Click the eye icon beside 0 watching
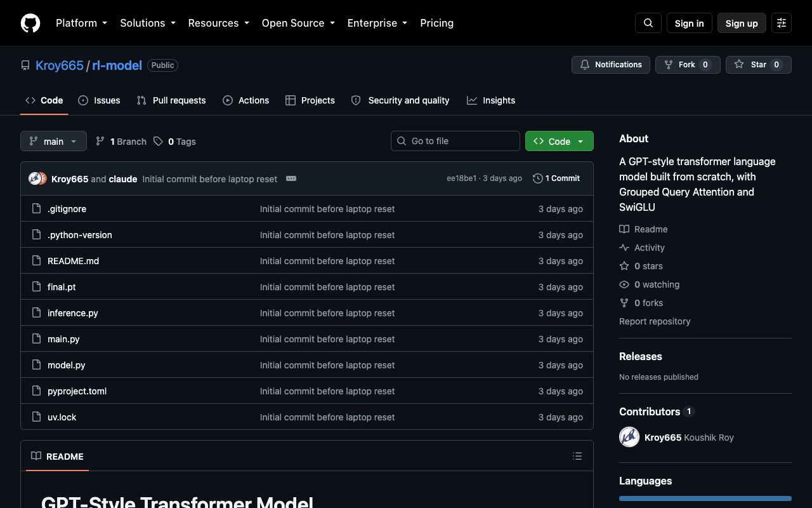 [x=624, y=284]
